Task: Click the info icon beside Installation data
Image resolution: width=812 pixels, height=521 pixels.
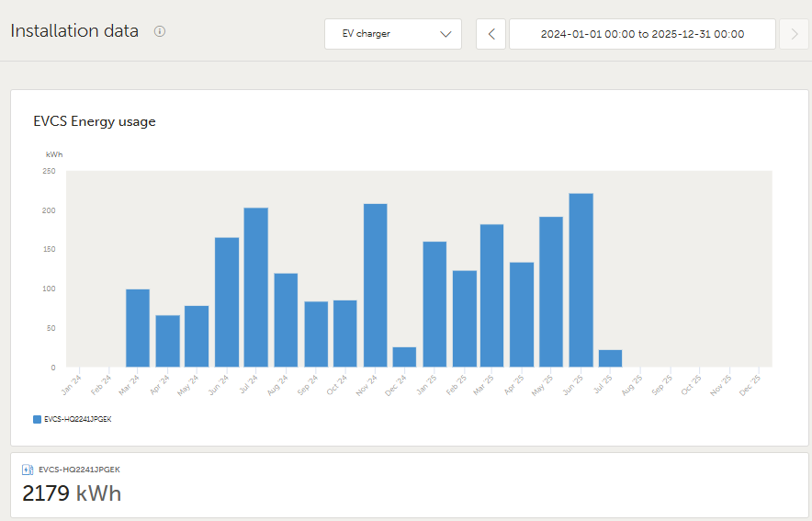Action: (x=160, y=31)
